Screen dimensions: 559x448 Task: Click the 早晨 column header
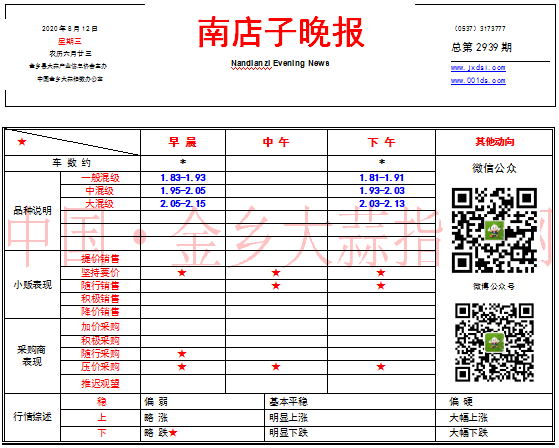(x=183, y=142)
